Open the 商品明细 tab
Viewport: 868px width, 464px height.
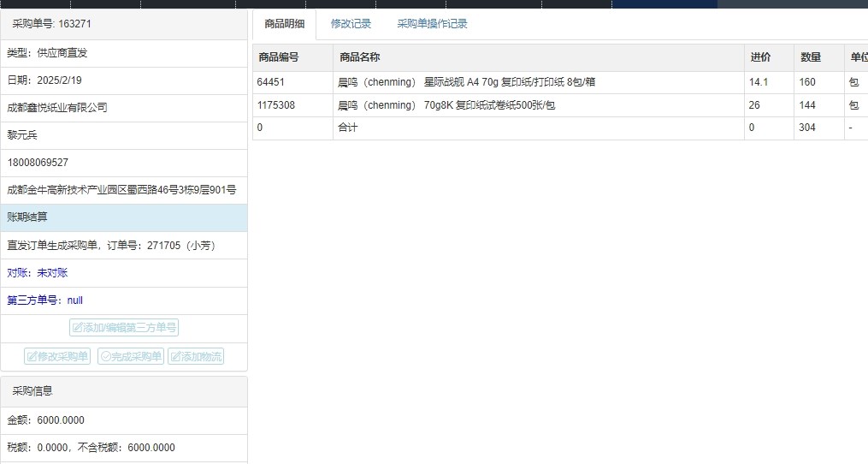pos(285,24)
